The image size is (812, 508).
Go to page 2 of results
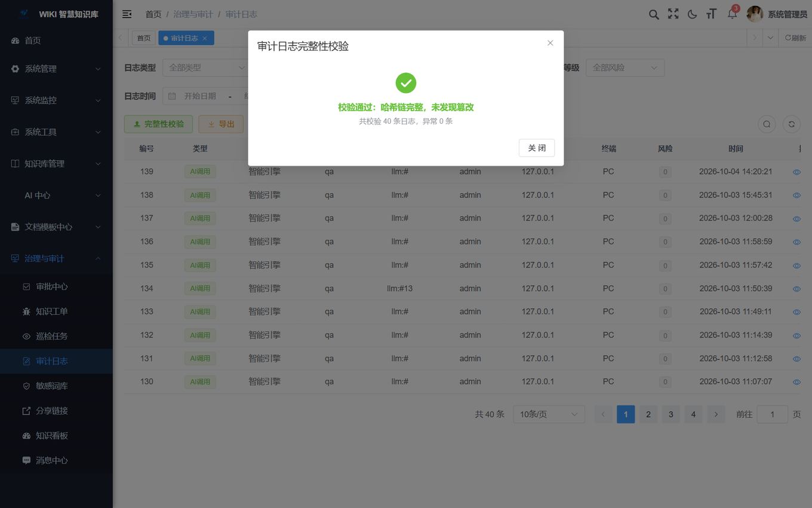pyautogui.click(x=648, y=414)
